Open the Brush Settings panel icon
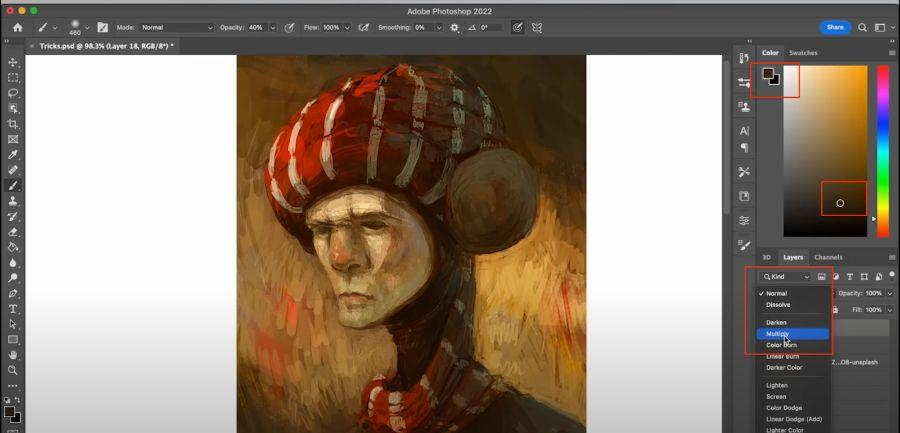The width and height of the screenshot is (900, 433). pos(744,245)
